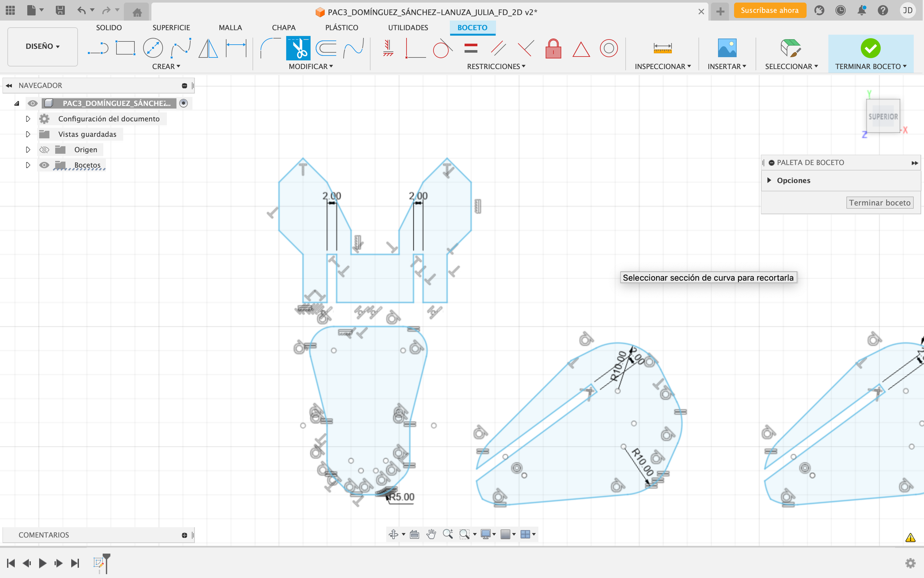Switch to the PLÁSTICO tab
This screenshot has height=578, width=924.
(341, 27)
